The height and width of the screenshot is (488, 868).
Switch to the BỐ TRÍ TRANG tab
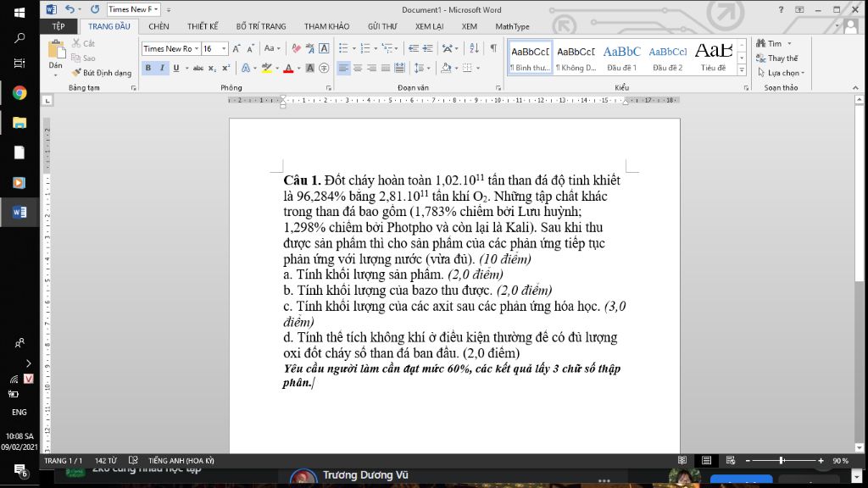(261, 26)
